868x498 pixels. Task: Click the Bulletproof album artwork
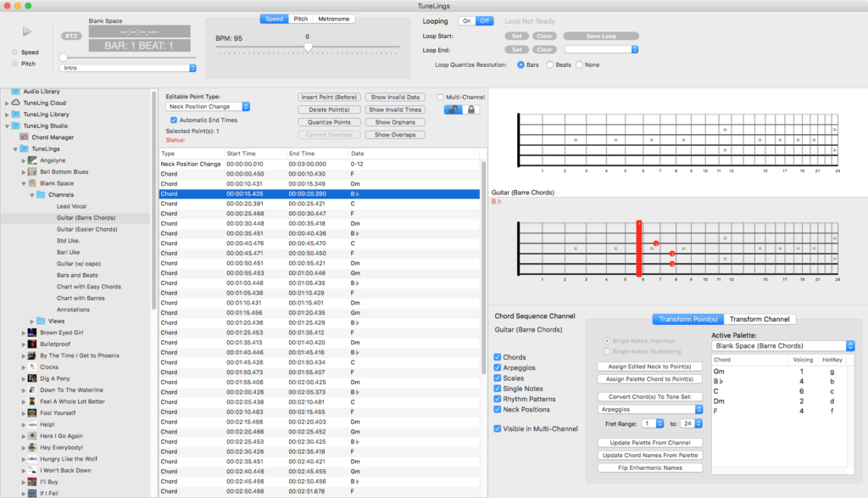click(x=32, y=344)
